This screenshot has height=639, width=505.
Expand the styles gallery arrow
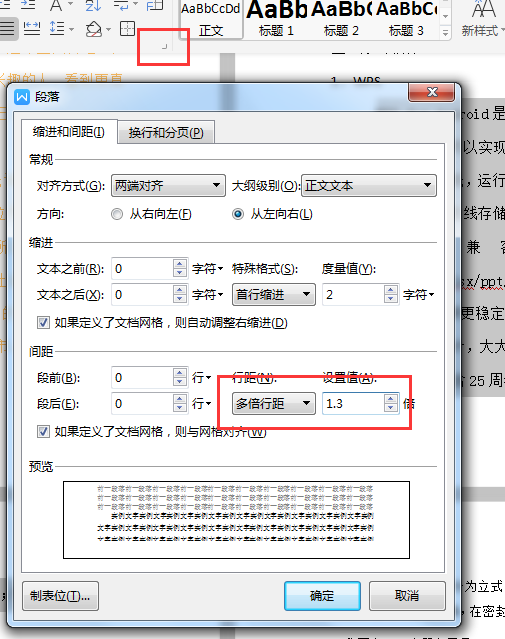pyautogui.click(x=445, y=33)
